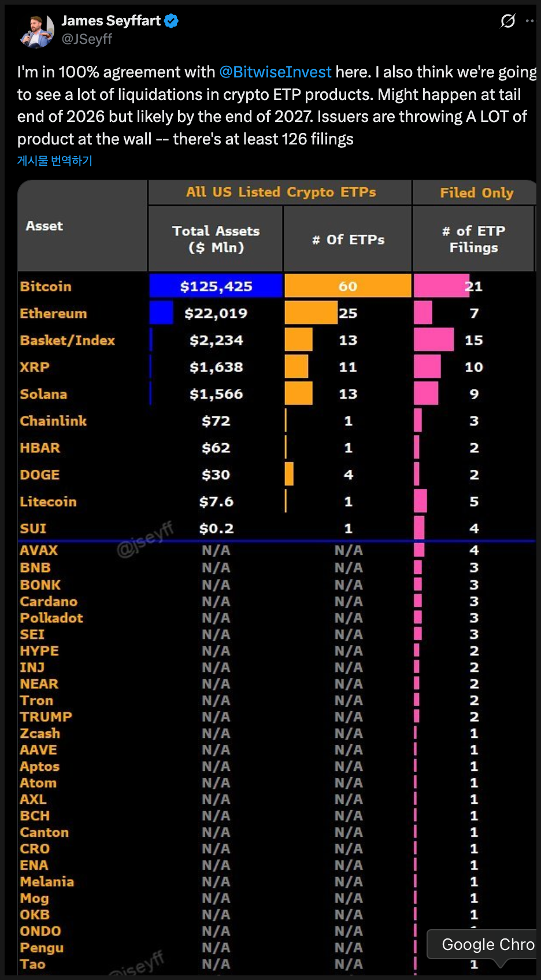541x980 pixels.
Task: Click the 'All US Listed Crypto ETPs' header
Action: (281, 192)
